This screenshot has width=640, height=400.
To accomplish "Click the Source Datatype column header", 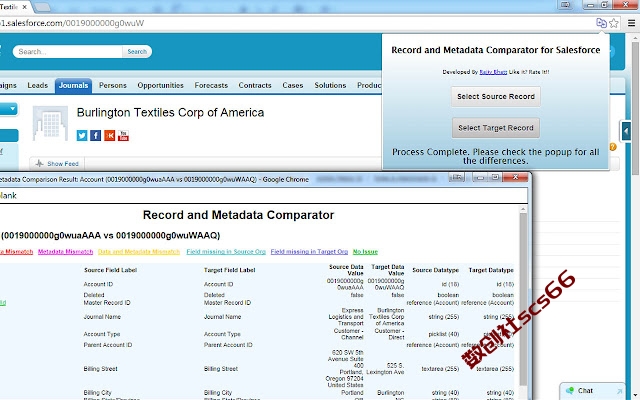I will 436,270.
